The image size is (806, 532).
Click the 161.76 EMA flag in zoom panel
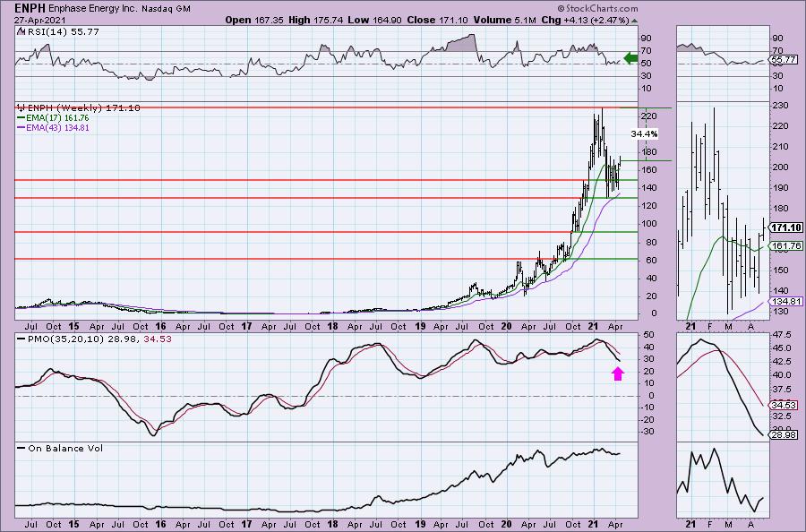point(786,246)
